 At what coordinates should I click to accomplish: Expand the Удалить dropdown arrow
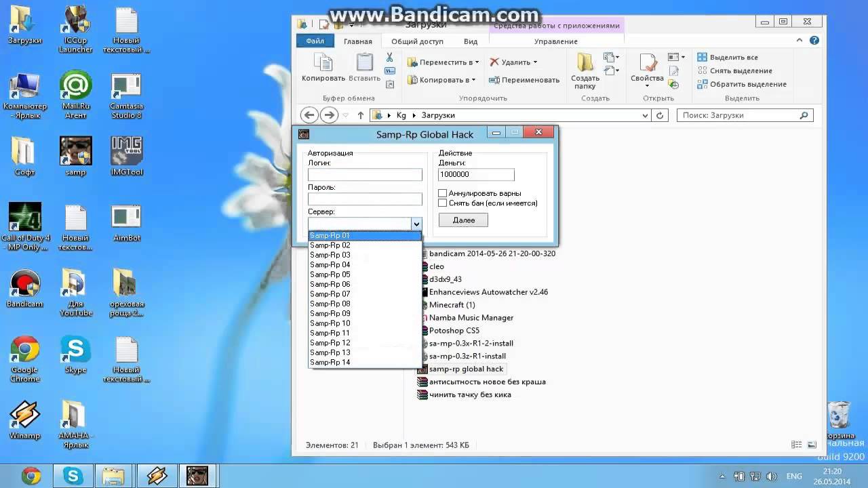click(x=535, y=62)
